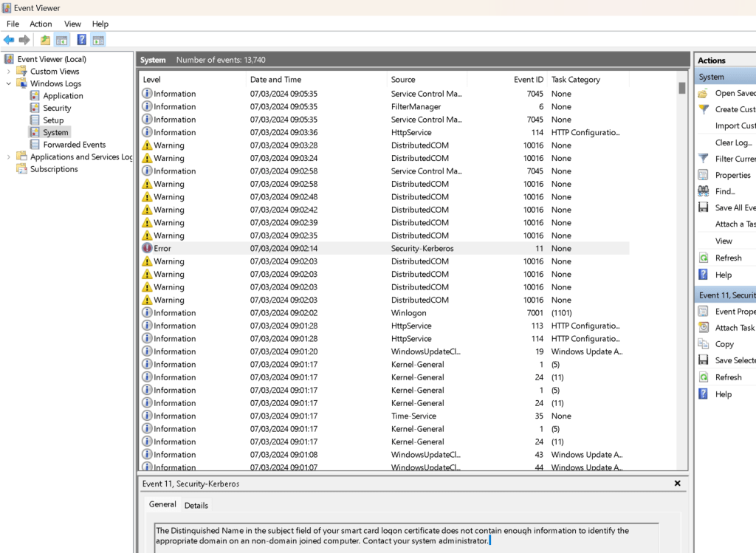The width and height of the screenshot is (756, 553).
Task: Select the System log in tree
Action: click(55, 132)
